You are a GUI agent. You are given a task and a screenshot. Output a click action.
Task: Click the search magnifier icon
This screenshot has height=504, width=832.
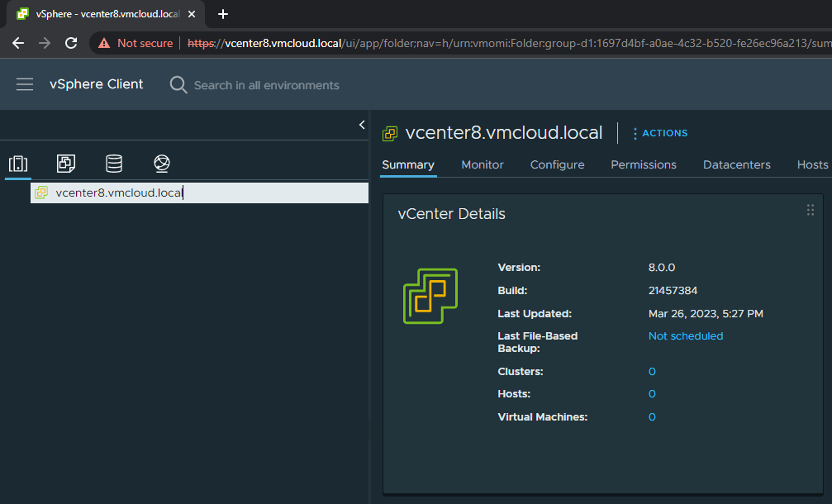pyautogui.click(x=177, y=84)
